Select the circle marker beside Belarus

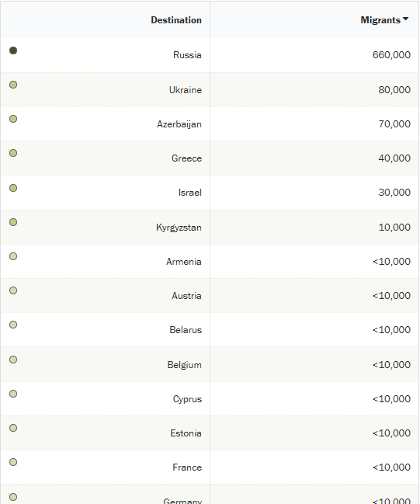(x=13, y=325)
